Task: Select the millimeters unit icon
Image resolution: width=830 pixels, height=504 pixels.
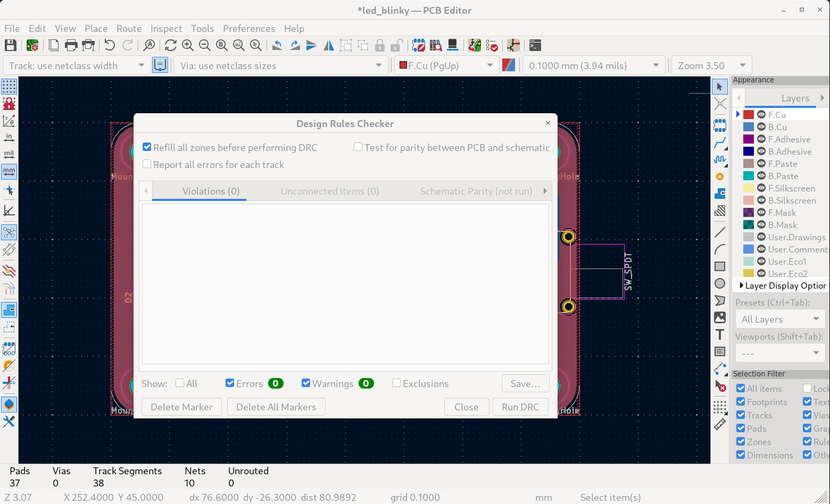Action: [x=9, y=171]
